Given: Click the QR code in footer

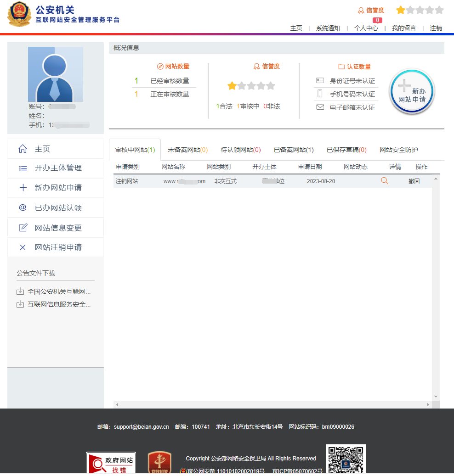Looking at the screenshot, I should click(x=346, y=459).
